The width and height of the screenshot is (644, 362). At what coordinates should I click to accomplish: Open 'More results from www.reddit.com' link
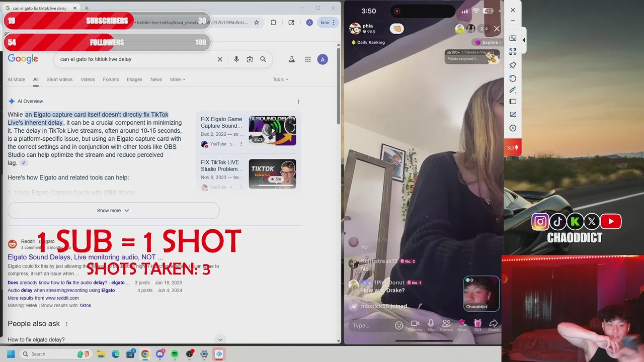(43, 298)
